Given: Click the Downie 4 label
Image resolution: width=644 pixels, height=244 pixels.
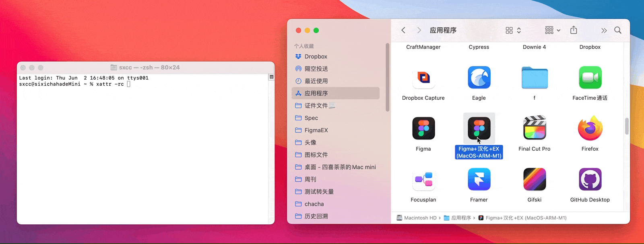Looking at the screenshot, I should (x=535, y=47).
